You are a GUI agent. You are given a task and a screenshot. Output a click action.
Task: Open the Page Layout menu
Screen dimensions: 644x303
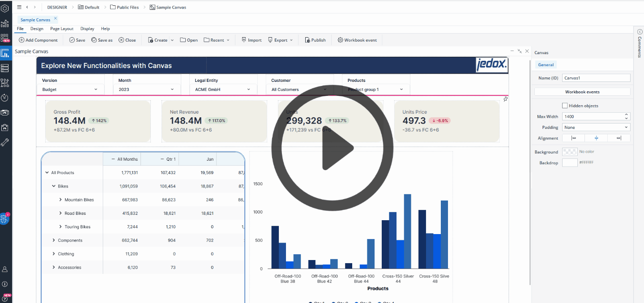click(62, 29)
